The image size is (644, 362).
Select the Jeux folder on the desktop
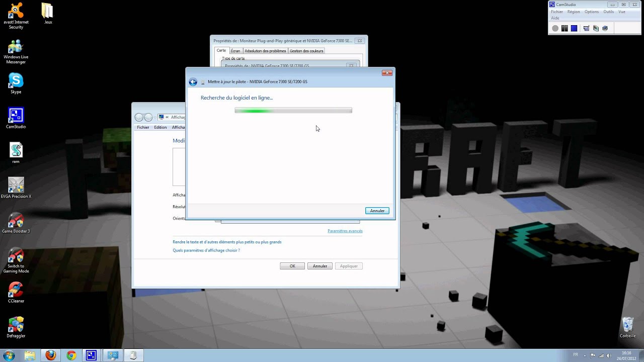48,14
